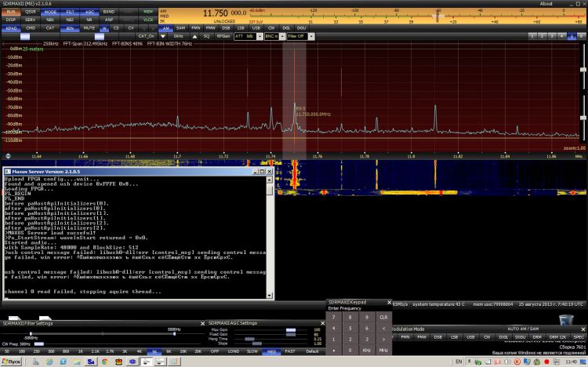Image resolution: width=588 pixels, height=367 pixels.
Task: Select DRM in Modulation Mode panel
Action: [536, 337]
